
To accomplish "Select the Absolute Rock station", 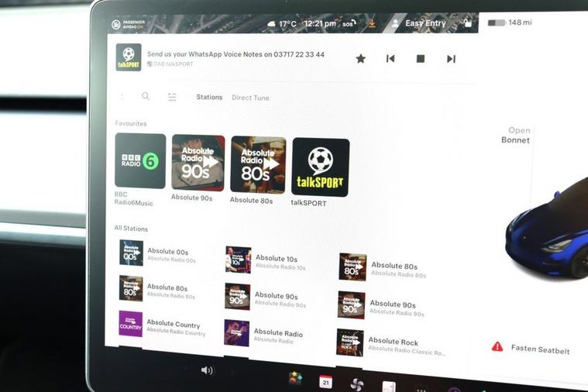I will 390,343.
